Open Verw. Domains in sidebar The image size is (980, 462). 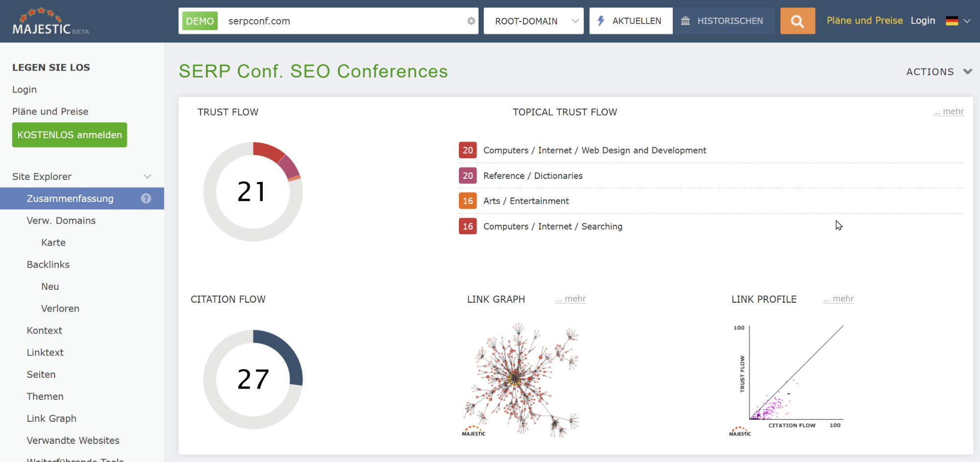coord(61,220)
